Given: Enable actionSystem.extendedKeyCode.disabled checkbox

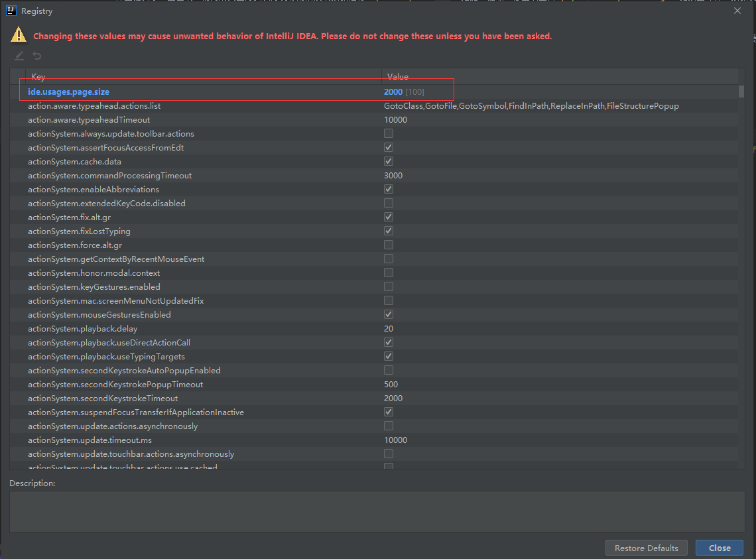Looking at the screenshot, I should click(389, 204).
